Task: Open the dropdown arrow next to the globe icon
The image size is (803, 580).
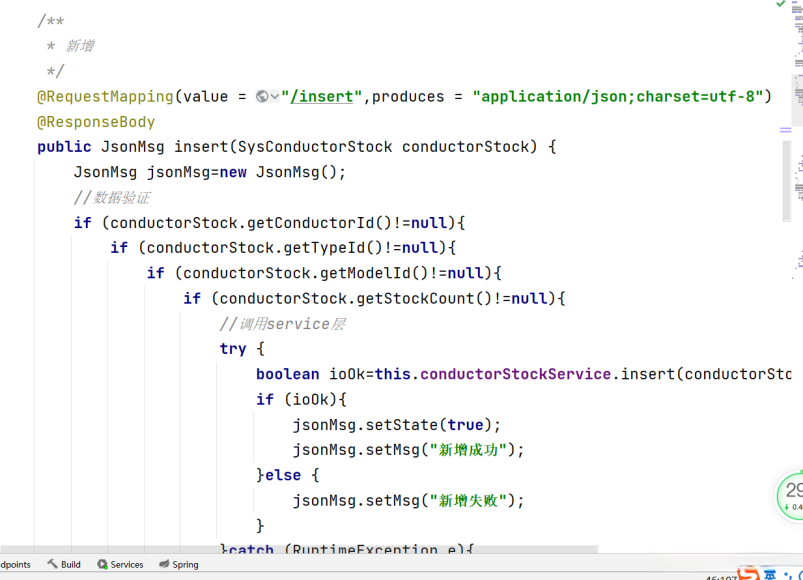Action: click(274, 96)
